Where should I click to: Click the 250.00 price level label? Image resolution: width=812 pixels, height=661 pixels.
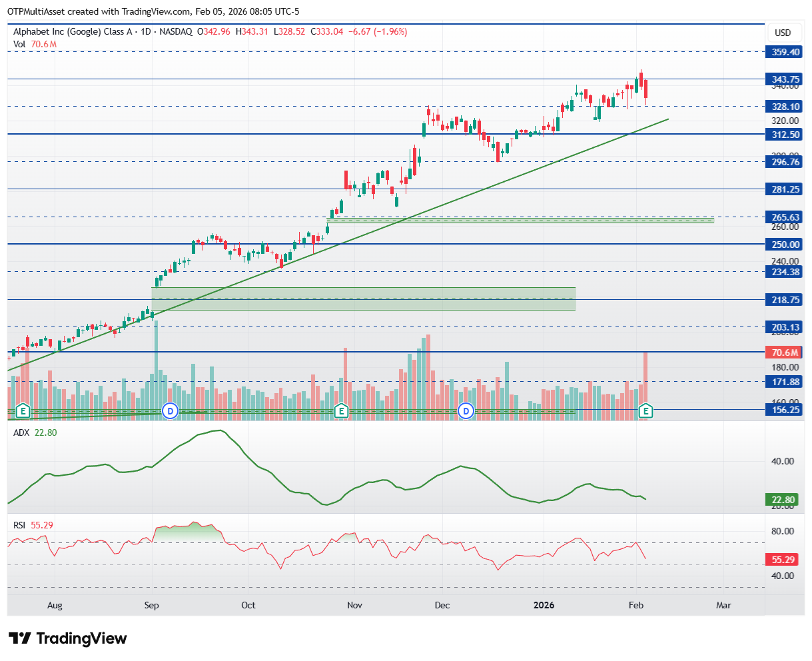785,245
